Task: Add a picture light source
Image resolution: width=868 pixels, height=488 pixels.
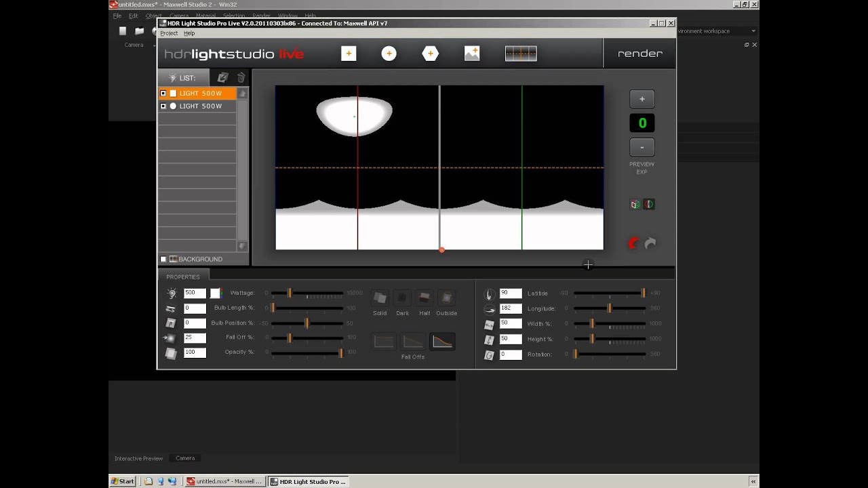Action: (x=472, y=54)
